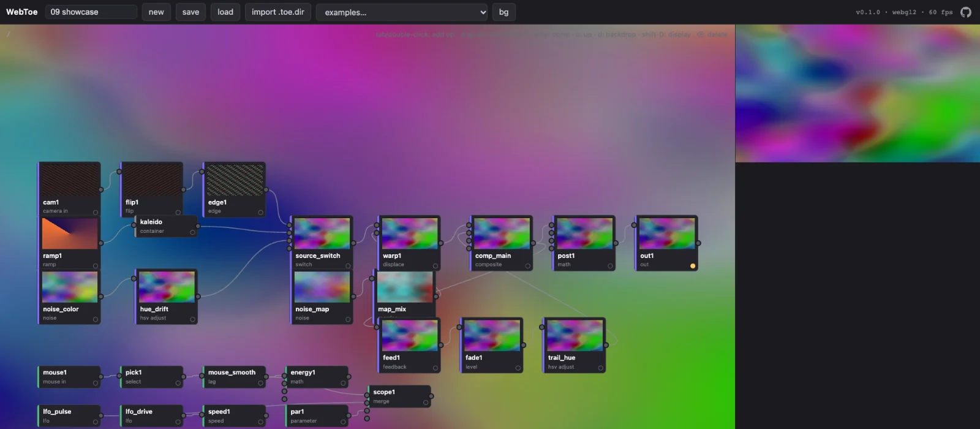Screen dimensions: 980x429
Task: Select the lfo_pulse node
Action: (x=69, y=416)
